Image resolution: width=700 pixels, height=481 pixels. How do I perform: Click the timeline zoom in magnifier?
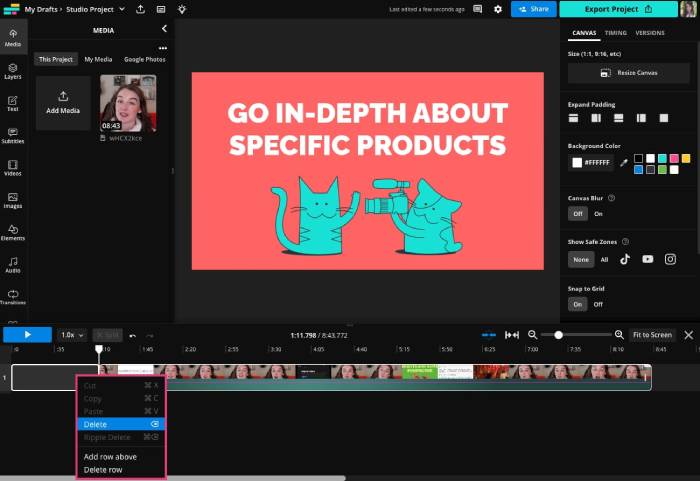coord(619,335)
